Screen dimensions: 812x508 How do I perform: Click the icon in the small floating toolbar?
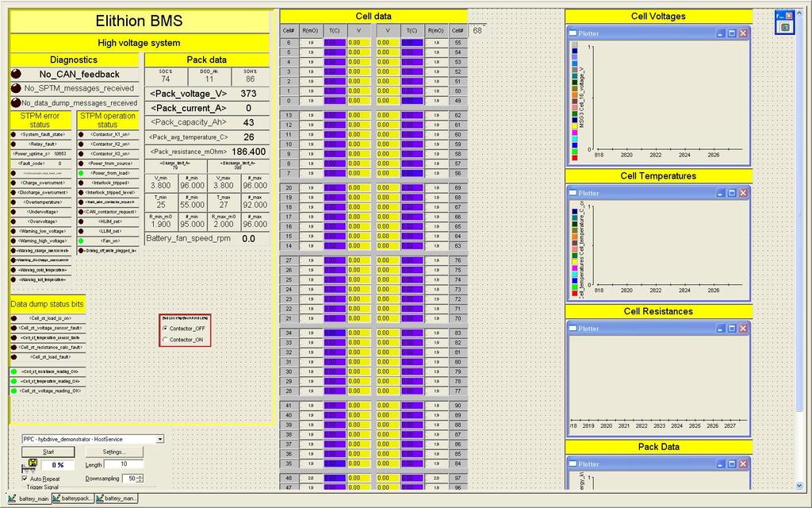786,27
